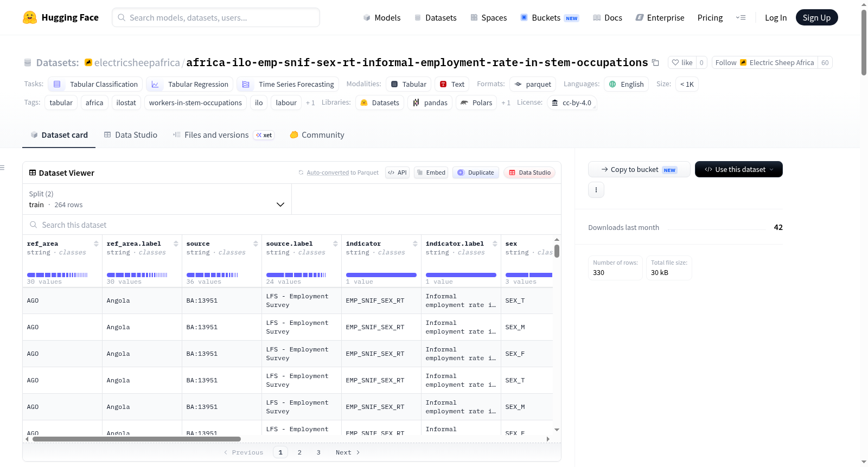Viewport: 868px width, 467px height.
Task: Click the page vertical scrollbar
Action: pyautogui.click(x=864, y=42)
